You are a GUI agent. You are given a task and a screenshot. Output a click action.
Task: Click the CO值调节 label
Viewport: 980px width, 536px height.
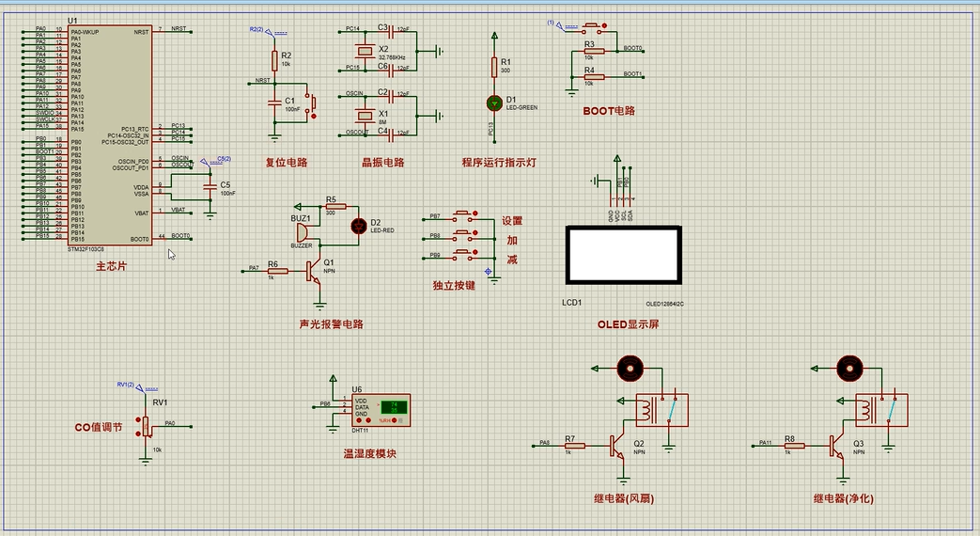pyautogui.click(x=99, y=427)
